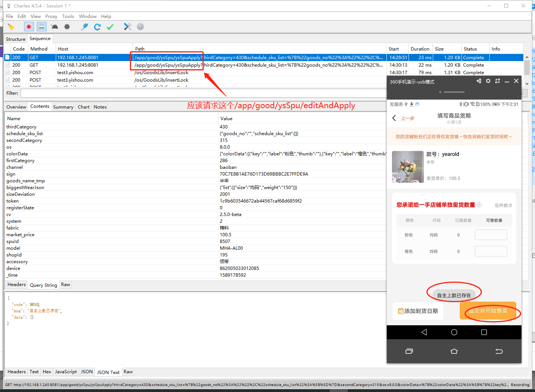Open Compose with the blue pen icon
Viewport: 535px width, 392px height.
tap(85, 27)
